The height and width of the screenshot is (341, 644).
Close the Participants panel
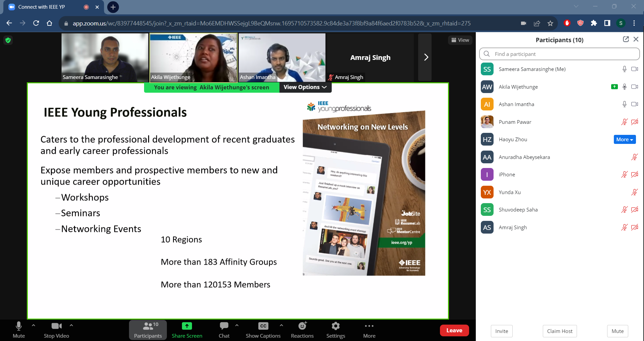coord(636,39)
